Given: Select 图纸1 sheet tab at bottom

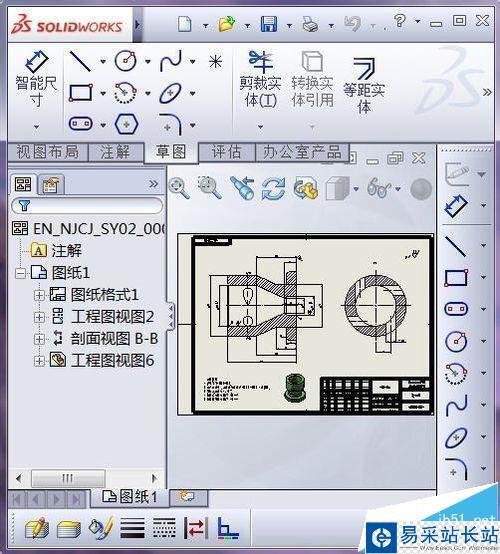Looking at the screenshot, I should pyautogui.click(x=130, y=497).
